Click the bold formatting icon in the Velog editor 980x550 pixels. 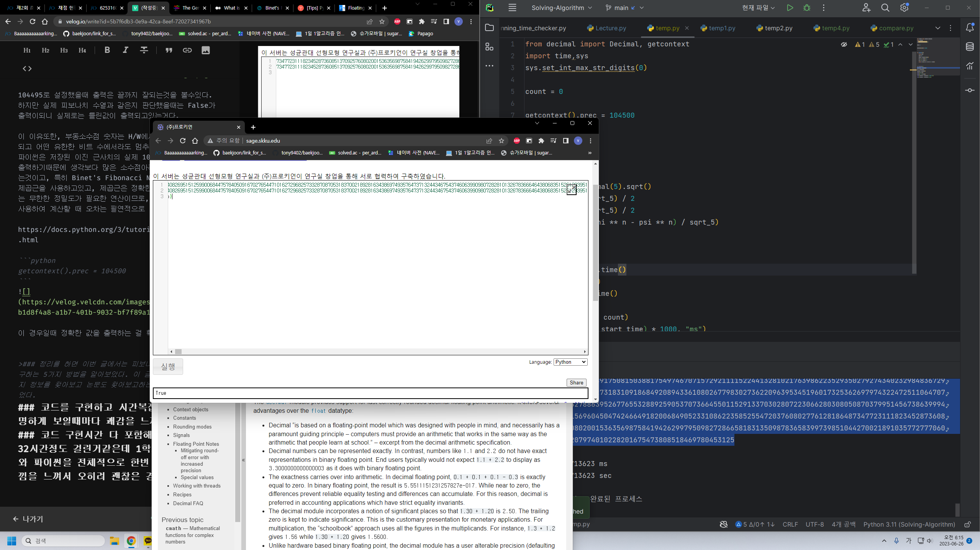pos(107,50)
